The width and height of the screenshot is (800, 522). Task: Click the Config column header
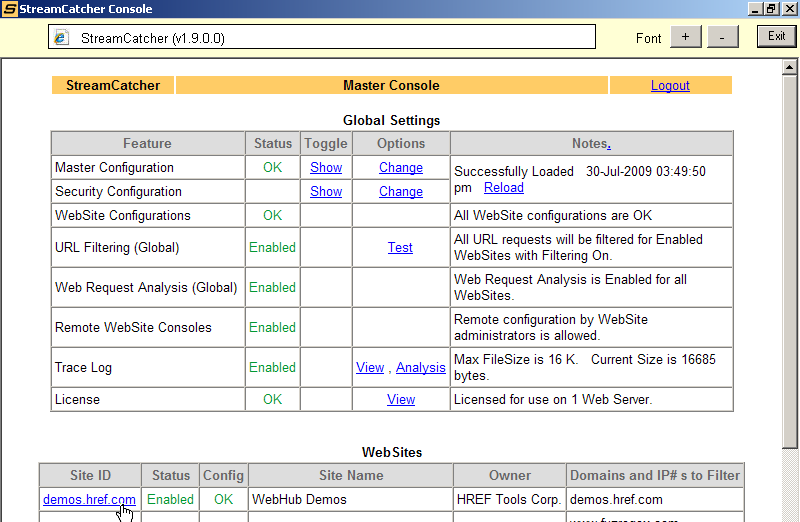pos(223,476)
